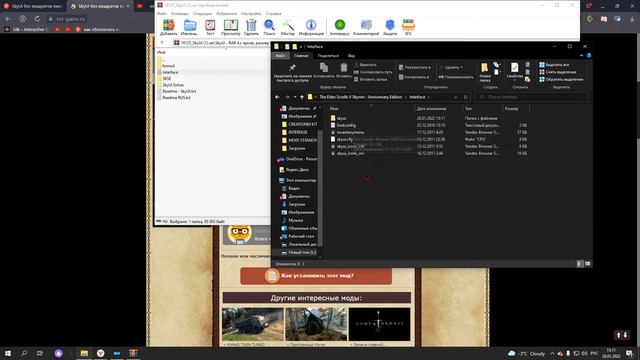Open Explorer Delete (Удалить) dropdown
The width and height of the screenshot is (640, 360).
451,67
